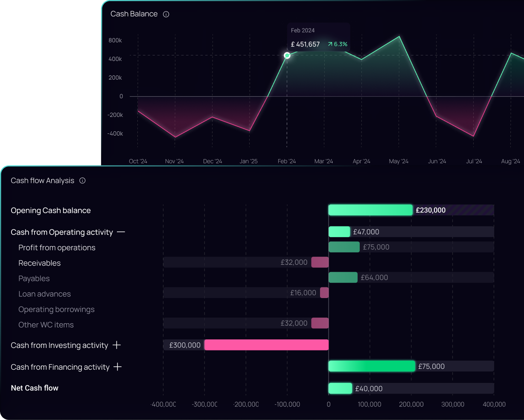Click the Aug '24 axis label
The image size is (524, 420).
tap(511, 161)
